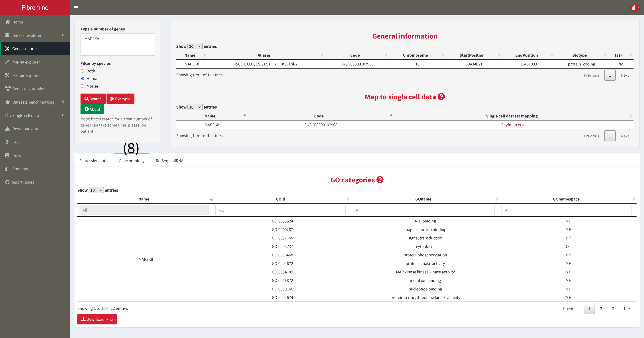Click the Docs book icon
644x338 pixels.
pyautogui.click(x=7, y=155)
